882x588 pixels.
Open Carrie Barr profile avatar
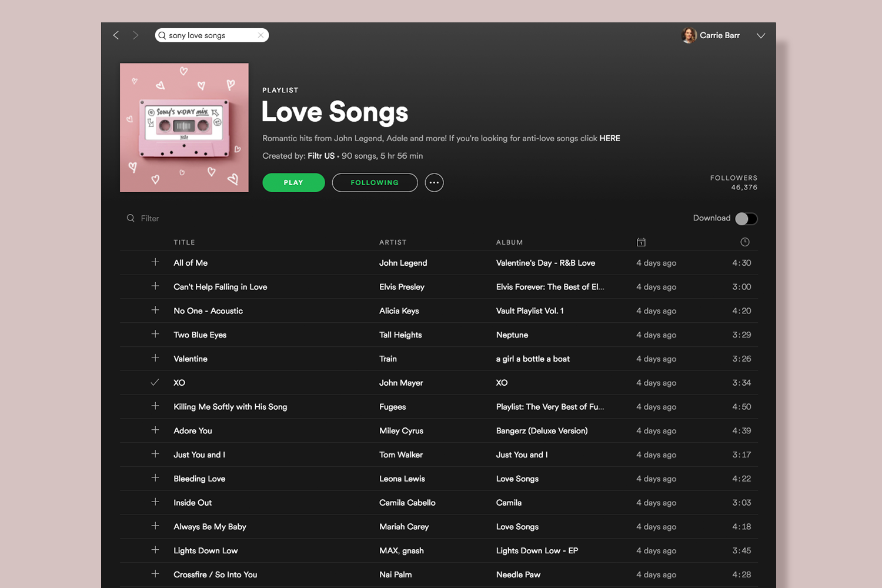pos(689,35)
